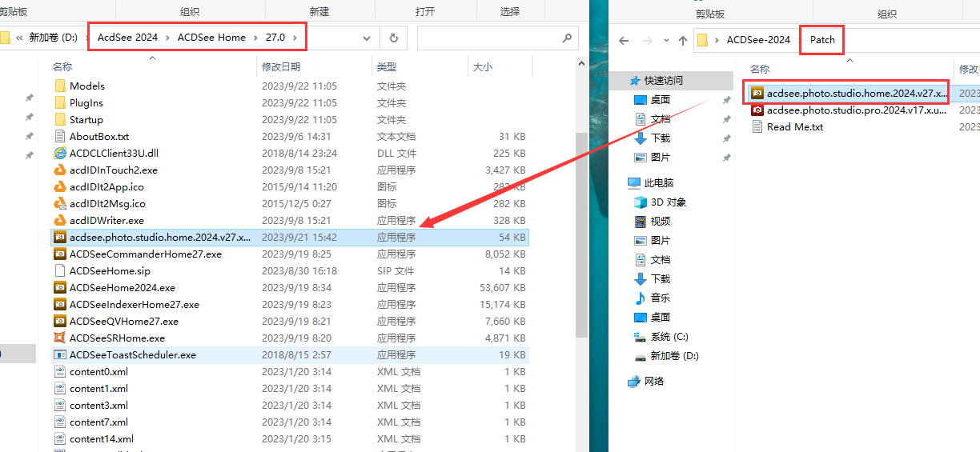The width and height of the screenshot is (980, 452).
Task: Select ACDSeeIndexerHome27.exe icon
Action: (x=60, y=304)
